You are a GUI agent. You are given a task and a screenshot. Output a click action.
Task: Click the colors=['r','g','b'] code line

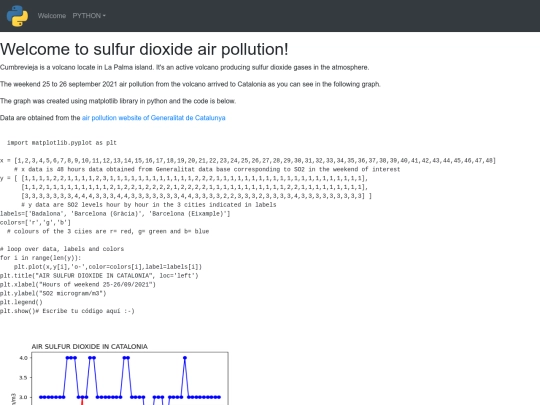[35, 222]
